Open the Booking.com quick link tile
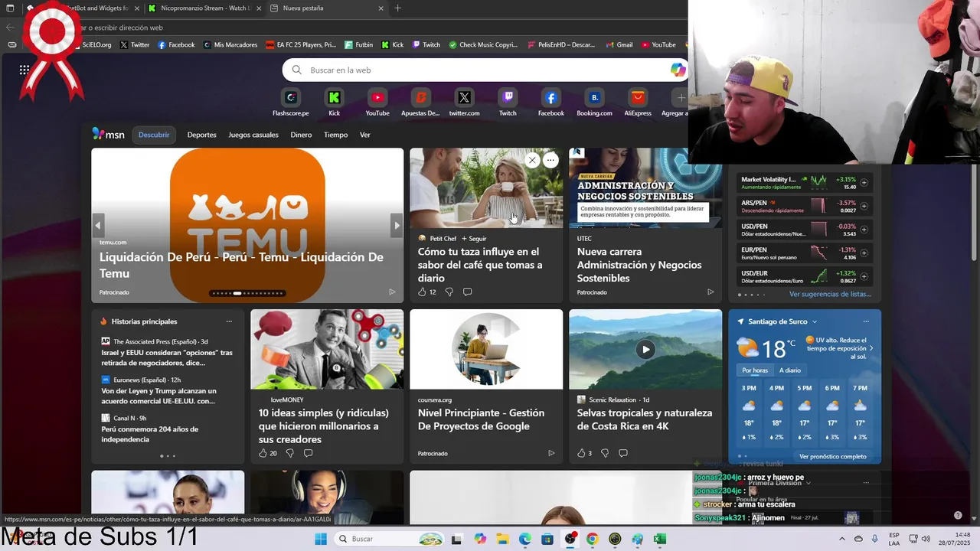This screenshot has width=980, height=551. [x=594, y=103]
